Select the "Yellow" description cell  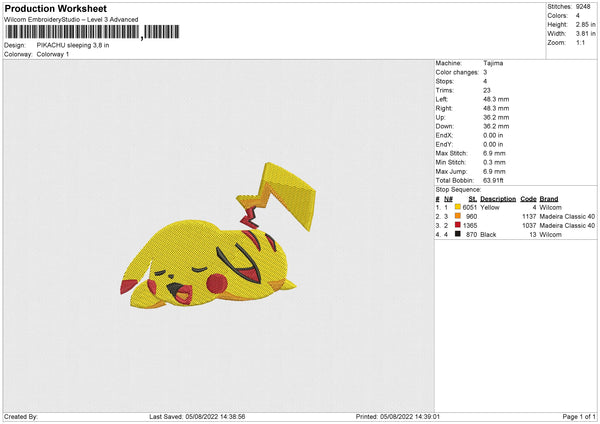[x=490, y=207]
